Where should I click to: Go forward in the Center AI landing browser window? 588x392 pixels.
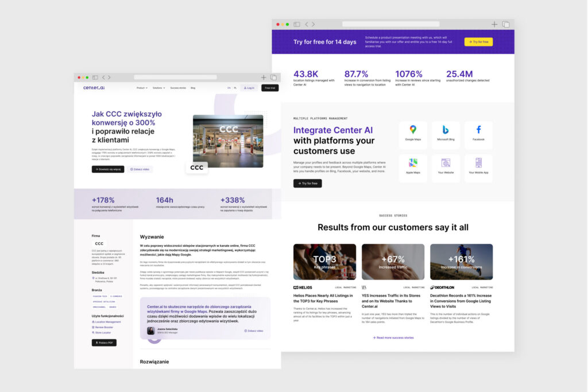coord(313,24)
